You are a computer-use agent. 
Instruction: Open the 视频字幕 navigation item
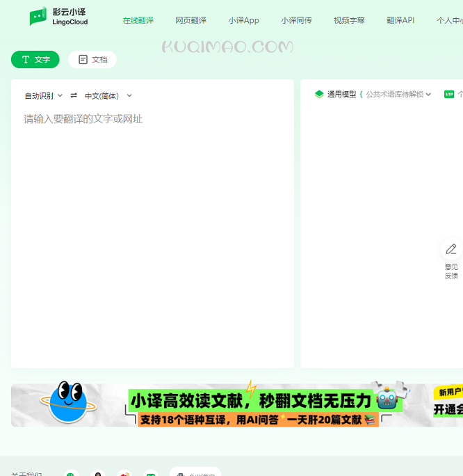point(349,20)
